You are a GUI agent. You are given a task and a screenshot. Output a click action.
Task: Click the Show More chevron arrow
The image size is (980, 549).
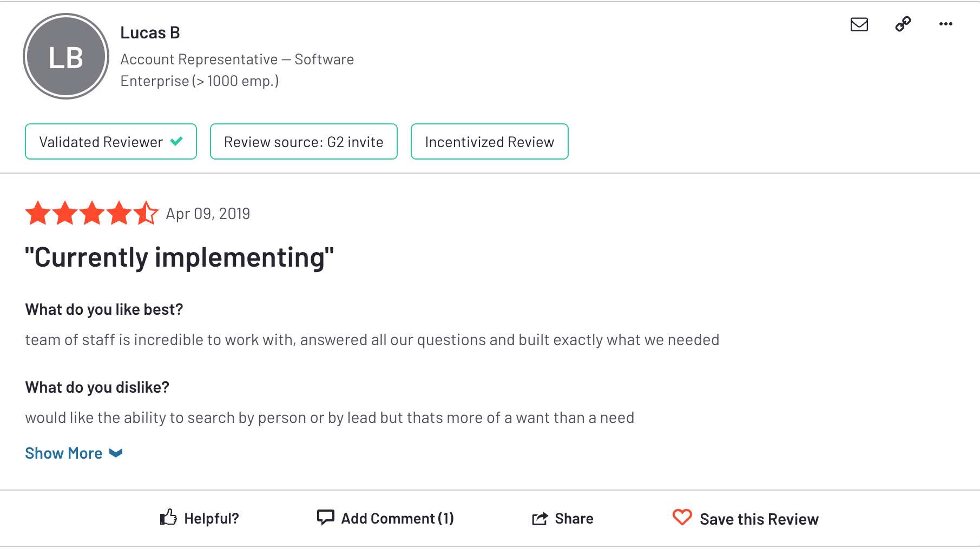[116, 453]
